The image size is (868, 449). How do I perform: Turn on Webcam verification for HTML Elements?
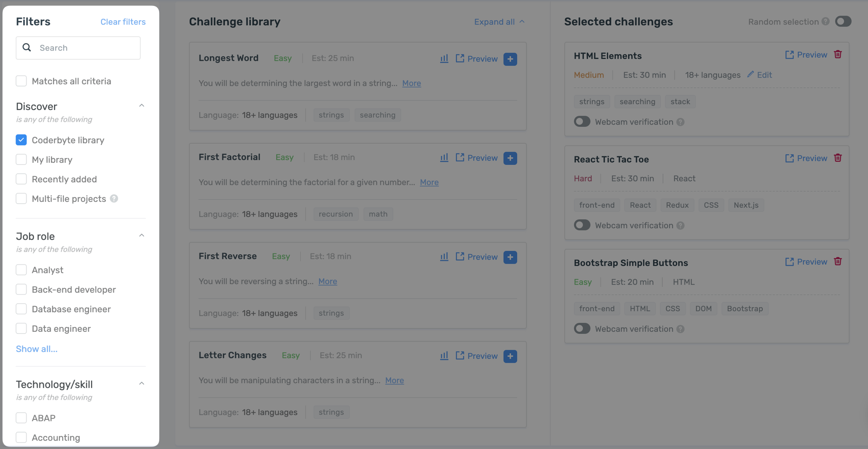[x=582, y=122]
